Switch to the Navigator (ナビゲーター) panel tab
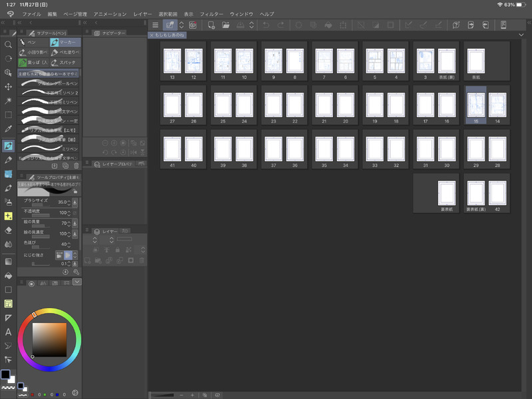Screen dimensions: 532x399 110,33
